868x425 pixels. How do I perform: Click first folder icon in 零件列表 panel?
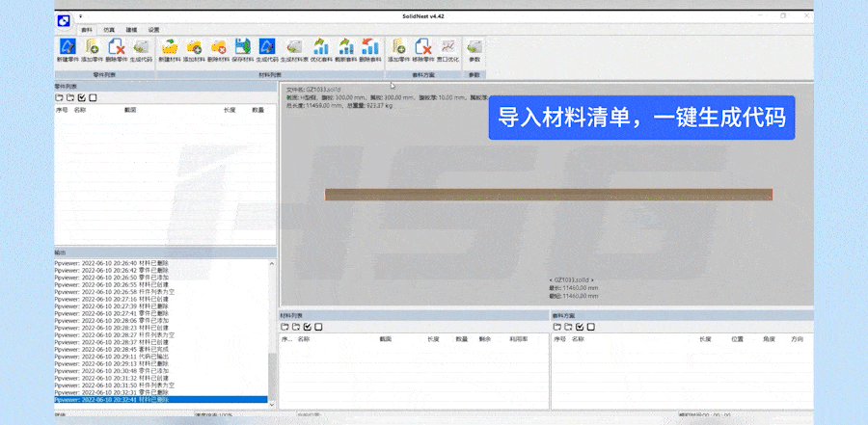[59, 98]
